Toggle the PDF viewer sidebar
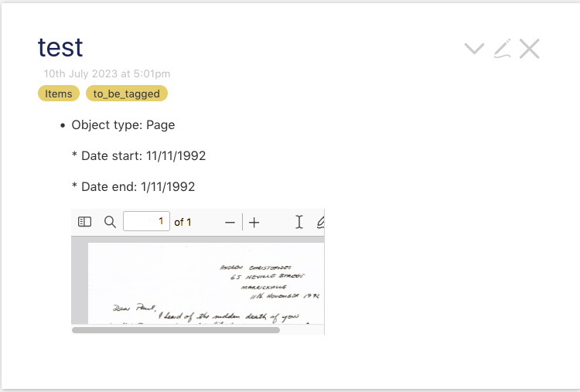 point(85,222)
